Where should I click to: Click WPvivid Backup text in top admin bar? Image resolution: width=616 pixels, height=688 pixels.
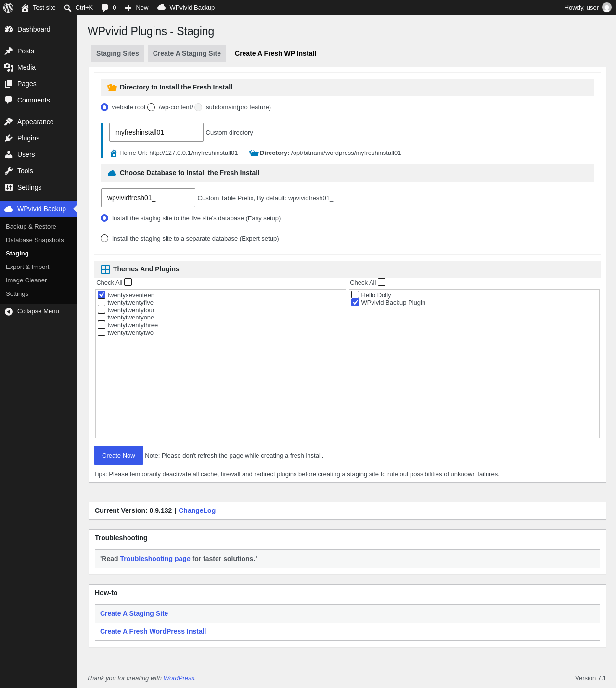(192, 8)
